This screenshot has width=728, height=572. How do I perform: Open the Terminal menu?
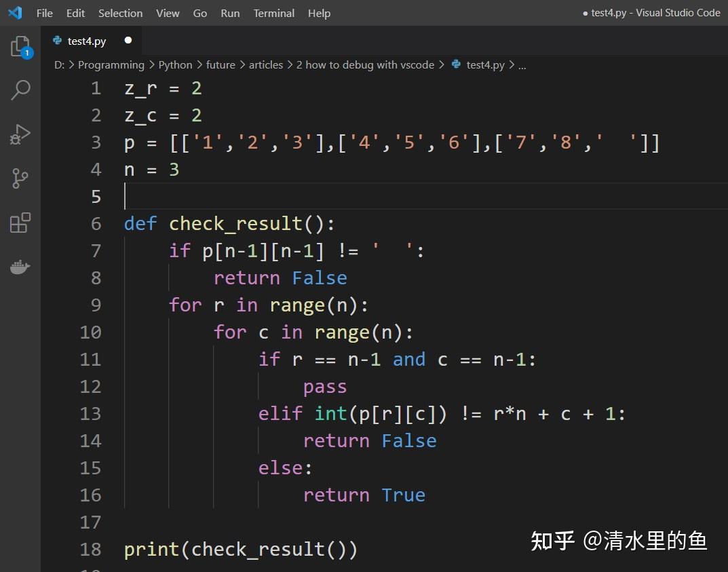pos(273,13)
